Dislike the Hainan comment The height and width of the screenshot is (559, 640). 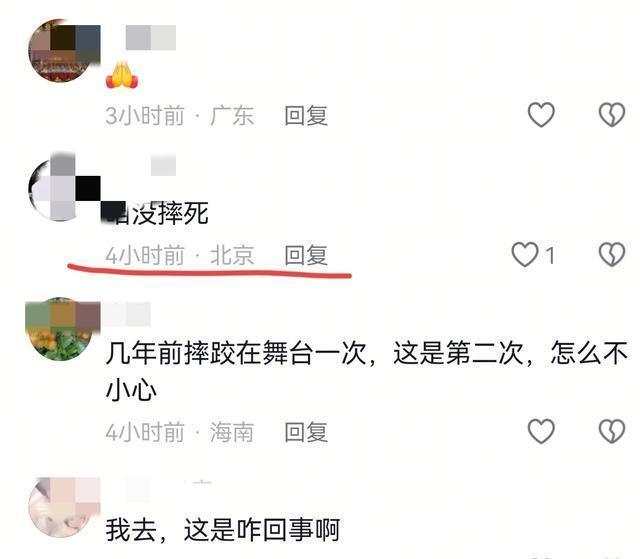pyautogui.click(x=611, y=431)
